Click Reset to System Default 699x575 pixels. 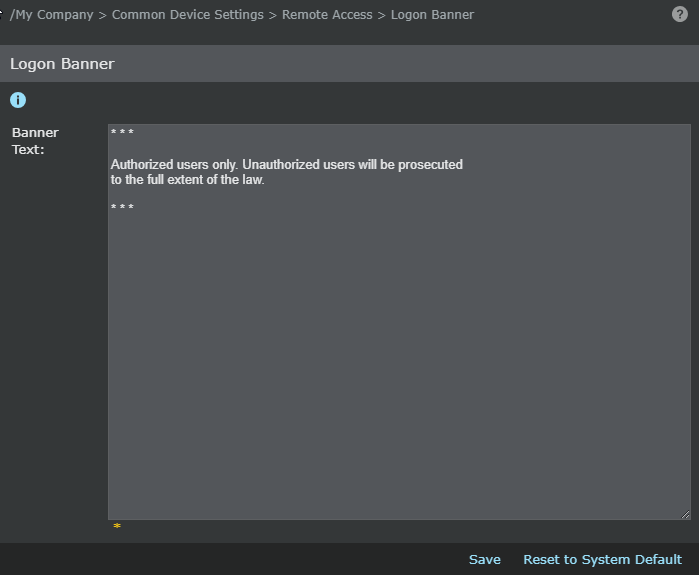(x=602, y=559)
